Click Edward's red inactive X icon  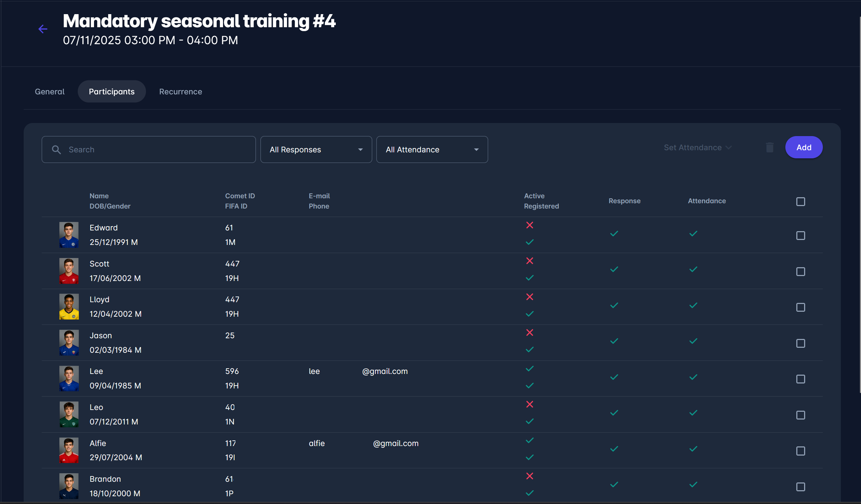[x=529, y=225]
